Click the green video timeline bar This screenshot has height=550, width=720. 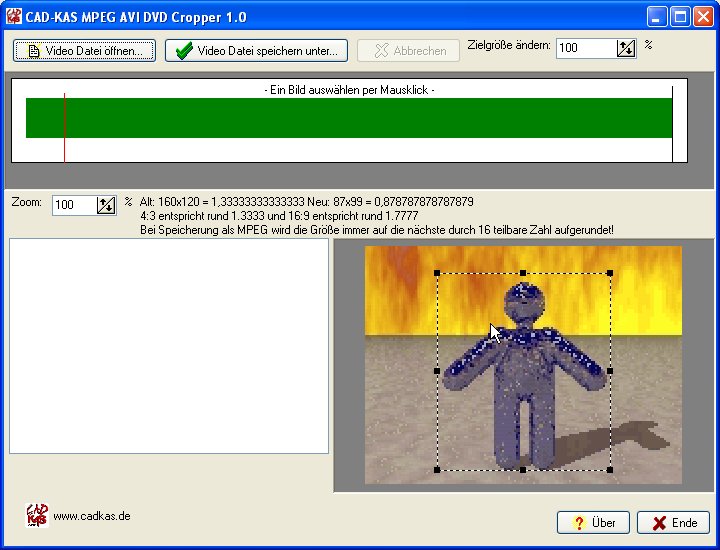point(350,117)
